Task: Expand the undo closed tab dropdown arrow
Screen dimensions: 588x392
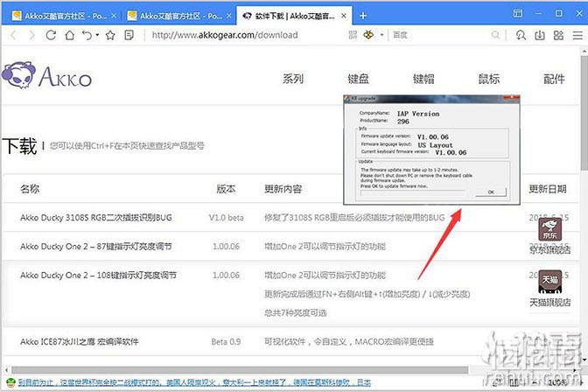Action: point(97,35)
